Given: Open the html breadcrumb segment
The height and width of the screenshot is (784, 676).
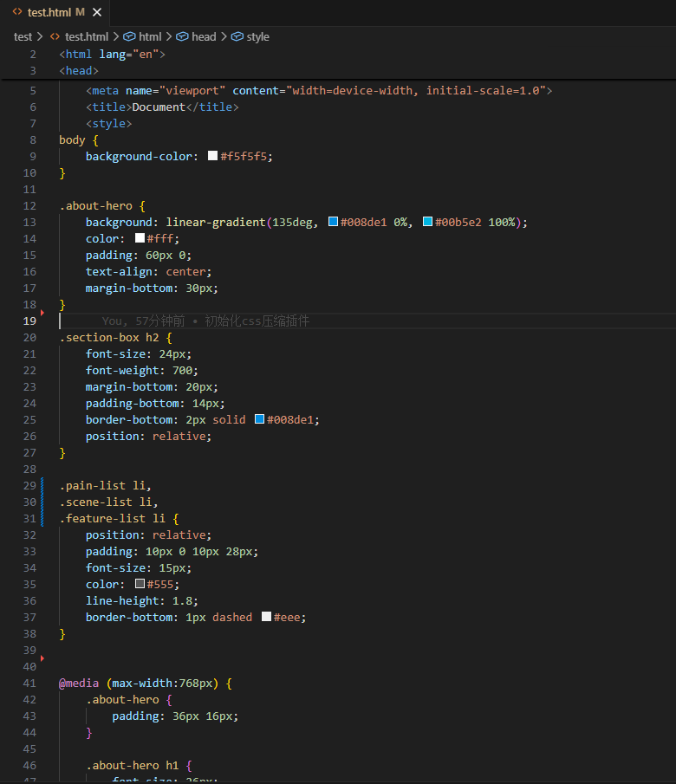Looking at the screenshot, I should point(150,37).
